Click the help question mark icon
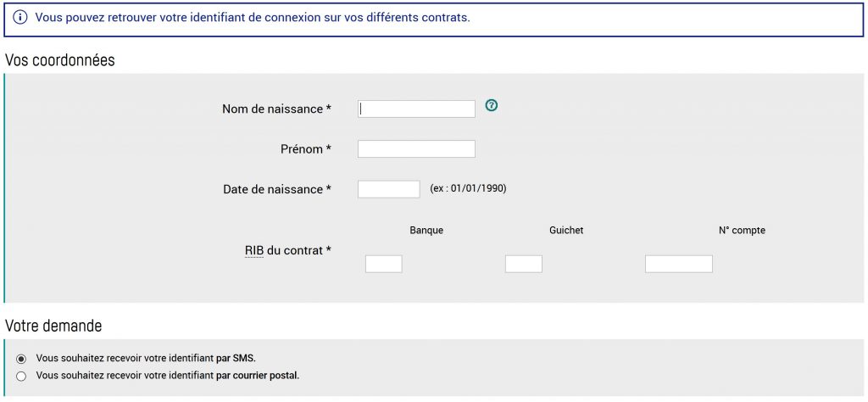Image resolution: width=868 pixels, height=402 pixels. click(x=491, y=106)
